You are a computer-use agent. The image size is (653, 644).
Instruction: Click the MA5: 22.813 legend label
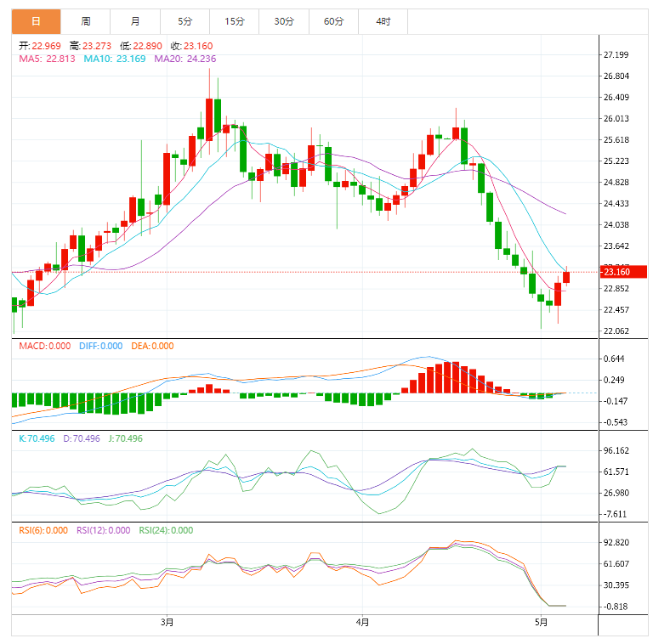[x=47, y=59]
